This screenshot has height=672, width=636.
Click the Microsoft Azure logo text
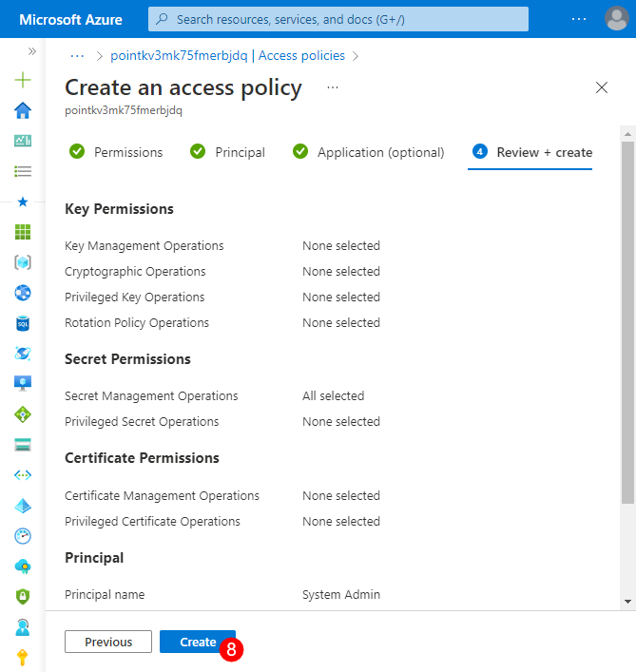70,20
